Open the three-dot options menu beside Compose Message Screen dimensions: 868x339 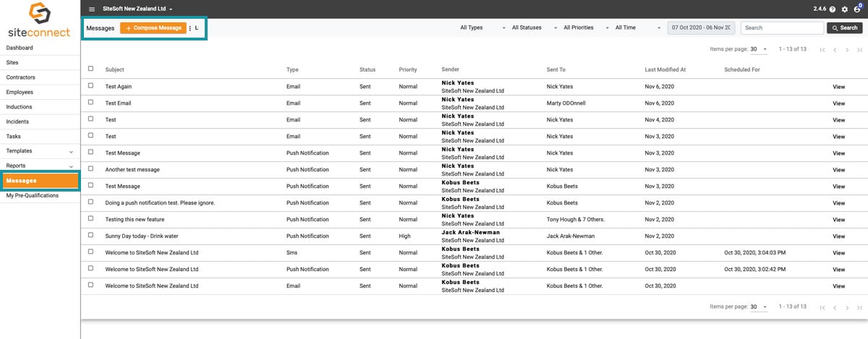190,28
